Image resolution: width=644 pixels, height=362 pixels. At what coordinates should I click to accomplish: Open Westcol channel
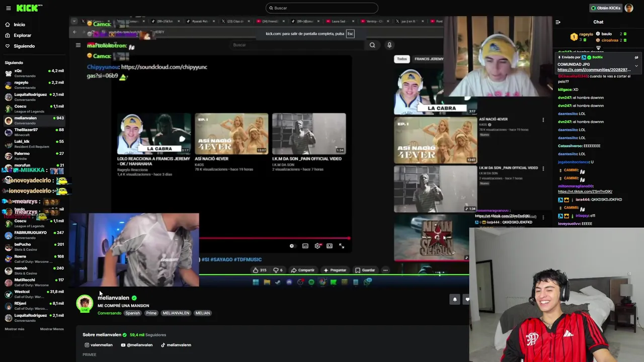click(34, 294)
